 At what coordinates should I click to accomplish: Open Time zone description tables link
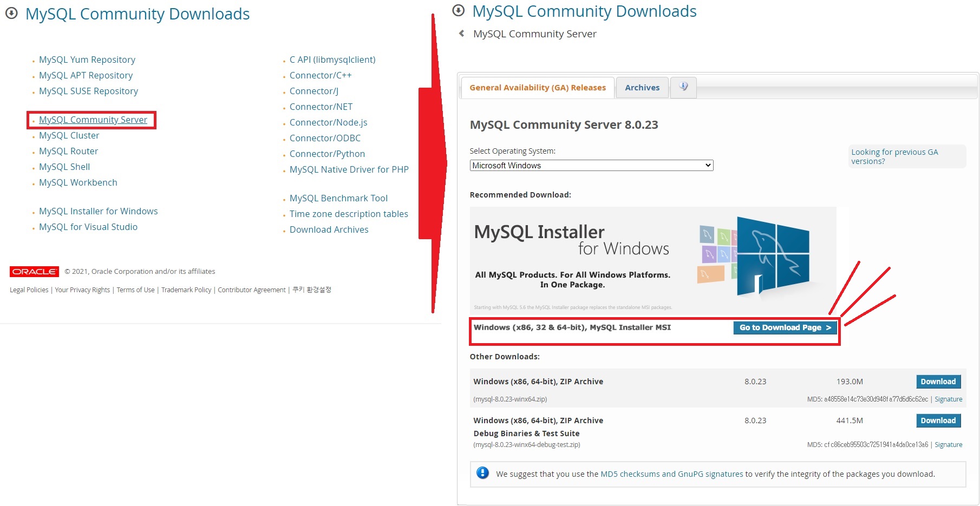[349, 214]
